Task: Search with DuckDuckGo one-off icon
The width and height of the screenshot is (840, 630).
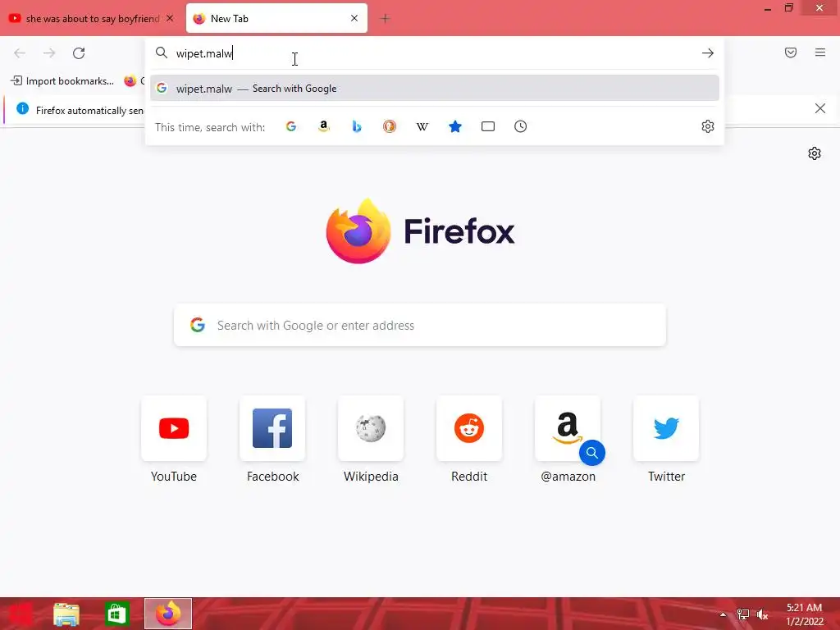Action: point(390,126)
